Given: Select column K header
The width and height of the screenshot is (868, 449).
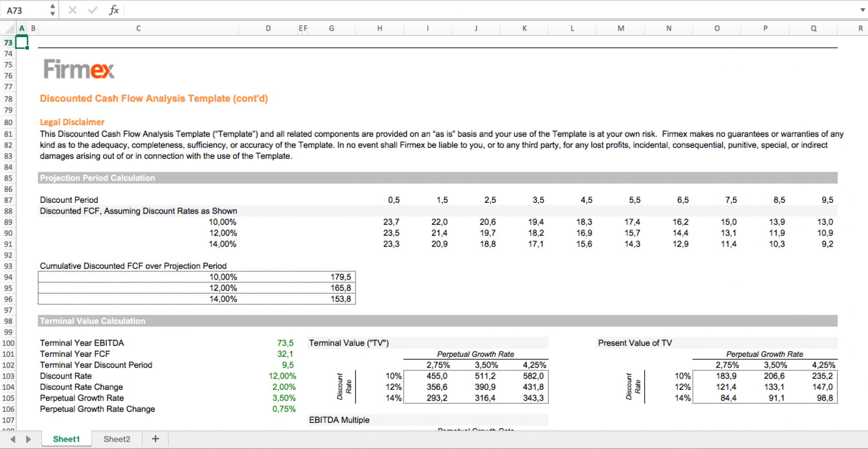Looking at the screenshot, I should [x=524, y=28].
